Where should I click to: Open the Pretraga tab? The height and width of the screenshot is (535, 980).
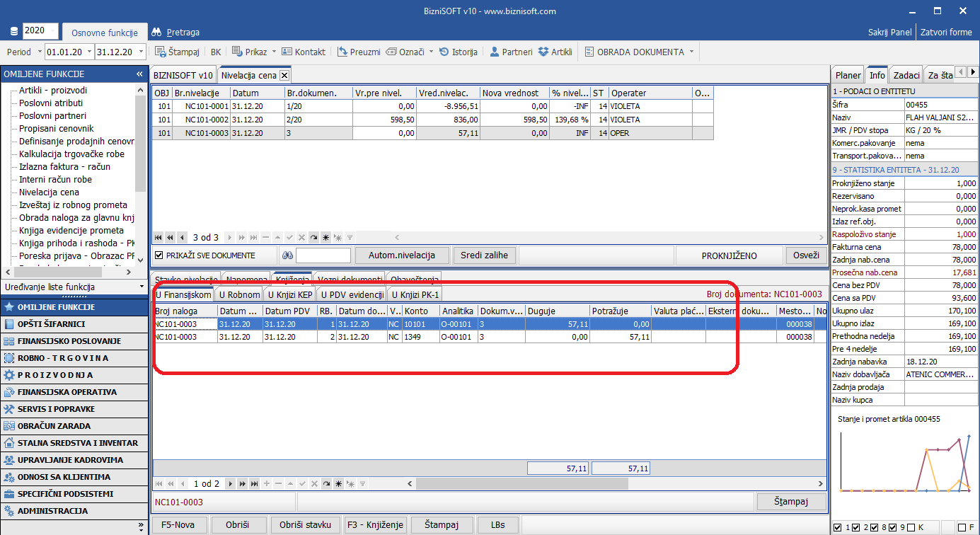coord(175,32)
